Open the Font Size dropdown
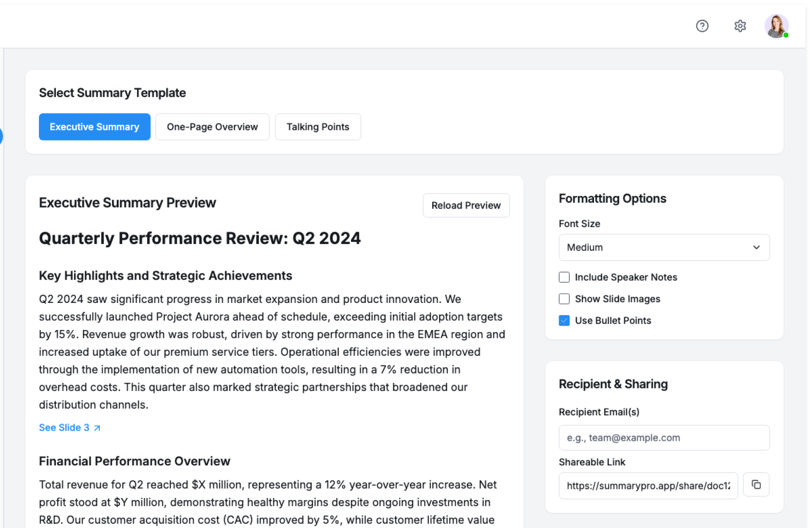This screenshot has height=528, width=812. click(664, 247)
